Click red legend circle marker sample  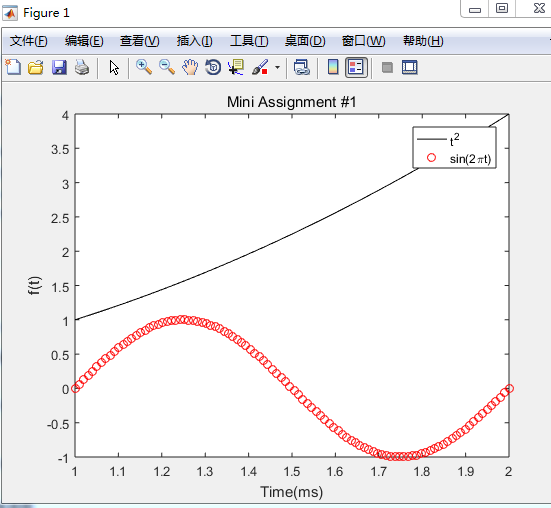(x=432, y=158)
